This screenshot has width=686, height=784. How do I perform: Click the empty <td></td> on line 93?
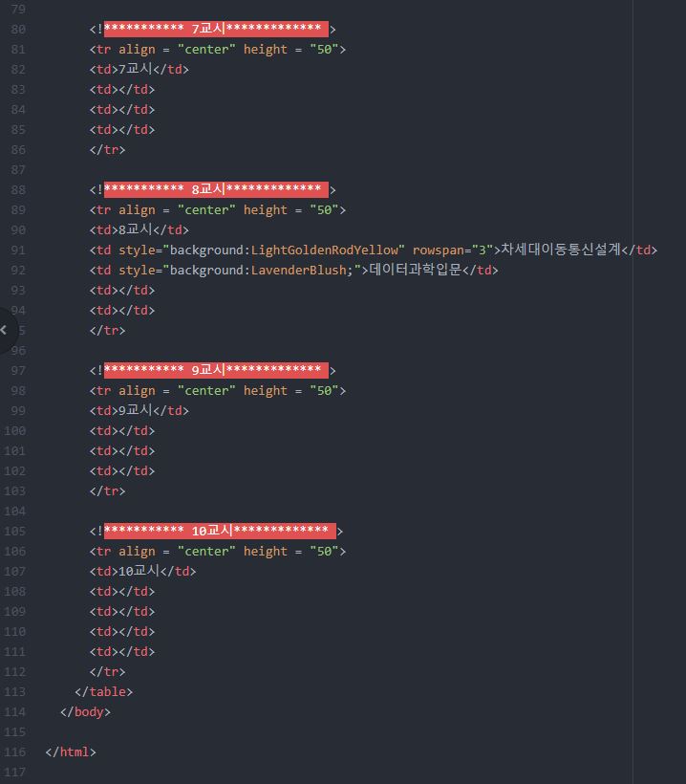(122, 290)
